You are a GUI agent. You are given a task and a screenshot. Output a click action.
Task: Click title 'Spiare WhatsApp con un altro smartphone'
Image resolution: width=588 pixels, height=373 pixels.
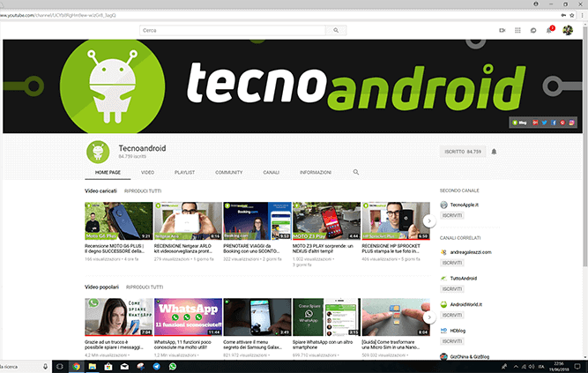coord(323,345)
